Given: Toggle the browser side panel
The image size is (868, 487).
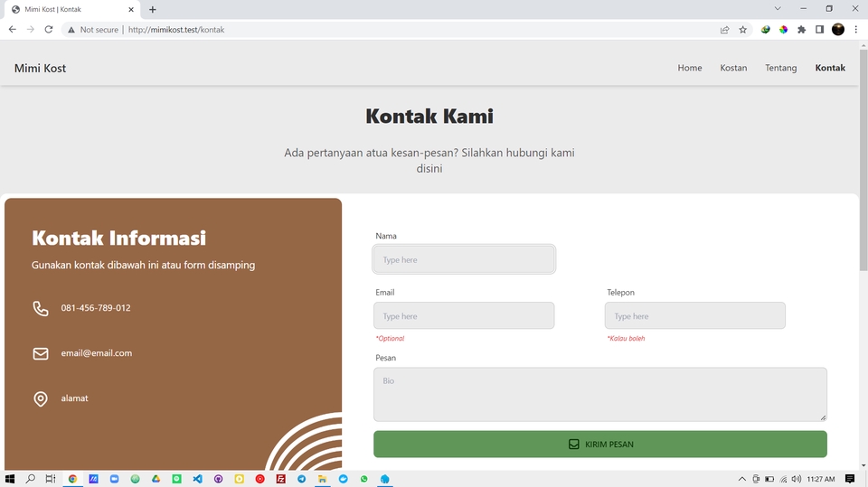Looking at the screenshot, I should (820, 30).
